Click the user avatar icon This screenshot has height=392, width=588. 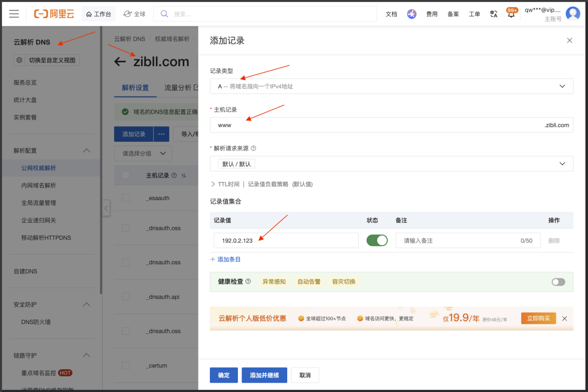573,14
